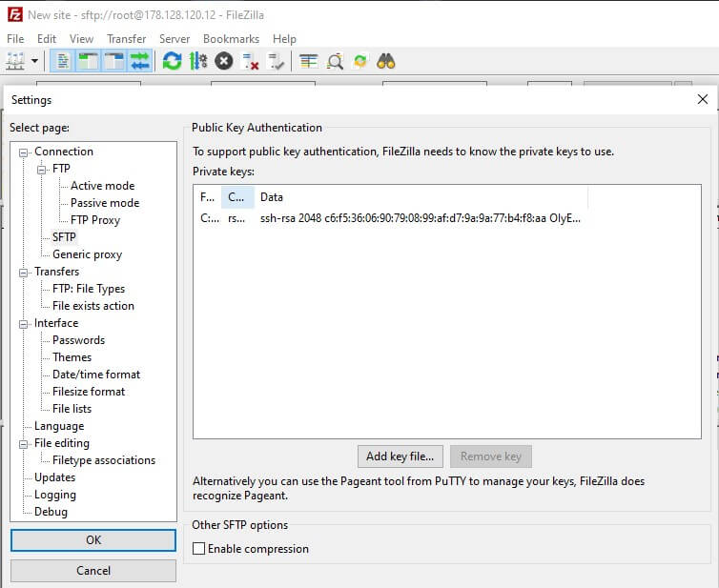Close the Settings dialog

pyautogui.click(x=703, y=99)
